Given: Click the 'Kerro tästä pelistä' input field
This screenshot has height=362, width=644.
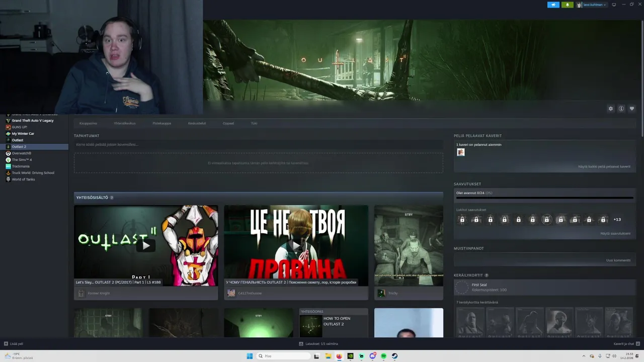Looking at the screenshot, I should 258,145.
